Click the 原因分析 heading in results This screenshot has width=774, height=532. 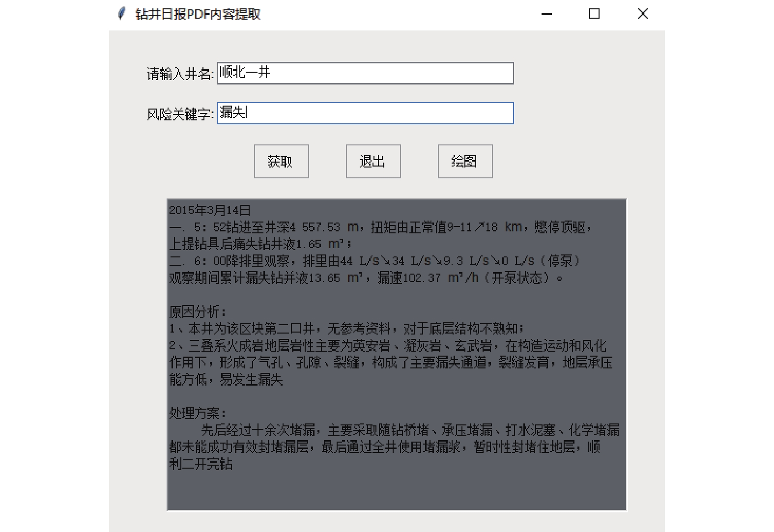point(198,311)
